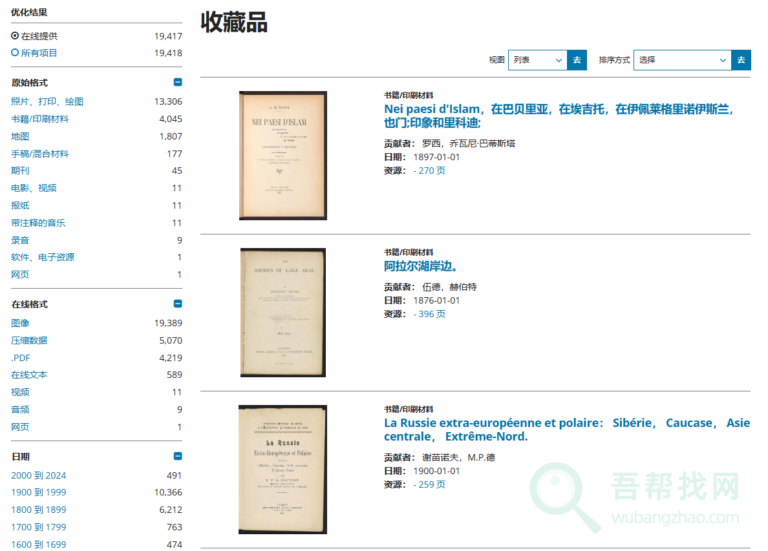768x551 pixels.
Task: Filter dates 1700 到 1799
Action: (x=38, y=527)
